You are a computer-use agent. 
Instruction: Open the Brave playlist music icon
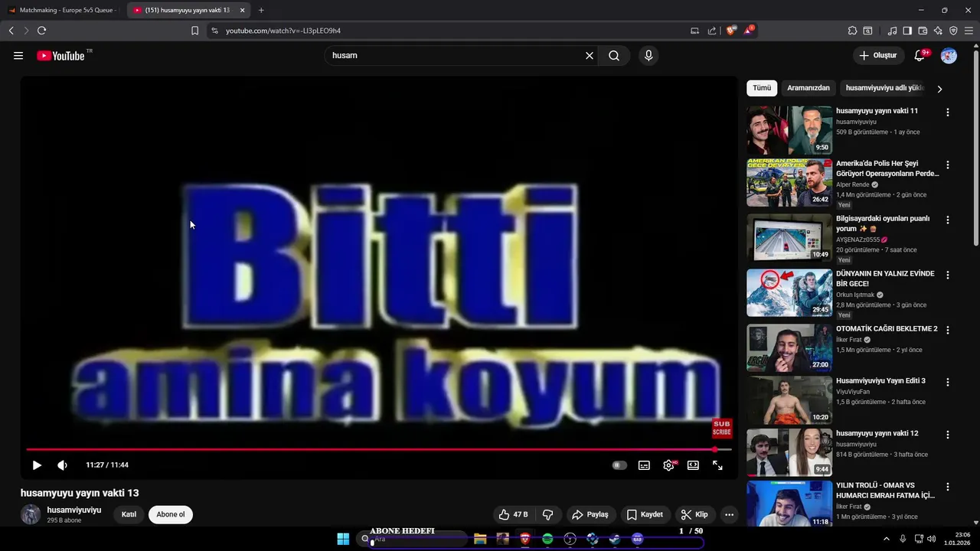coord(892,31)
